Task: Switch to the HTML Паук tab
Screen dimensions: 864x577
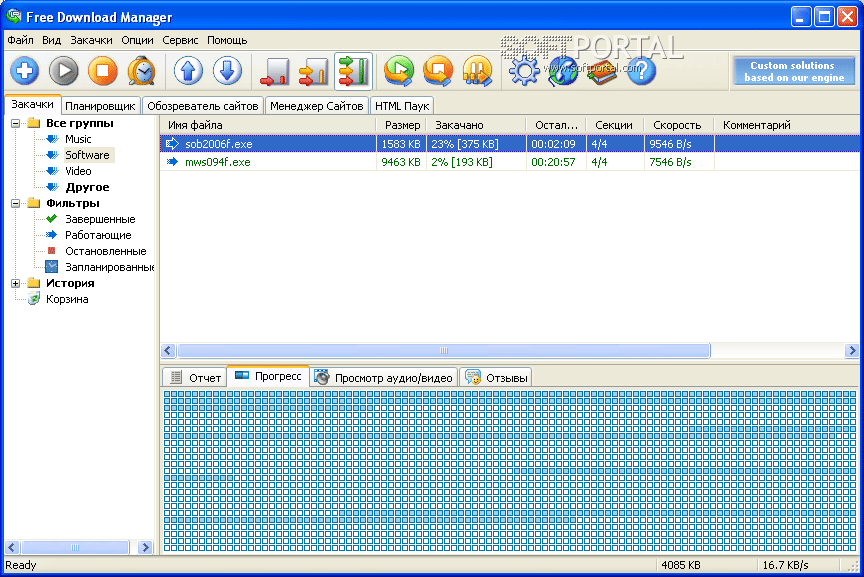Action: click(x=402, y=106)
